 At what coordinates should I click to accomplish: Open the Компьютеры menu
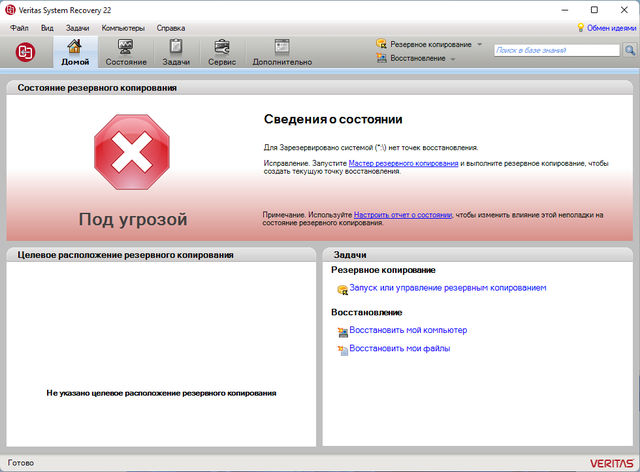(122, 28)
